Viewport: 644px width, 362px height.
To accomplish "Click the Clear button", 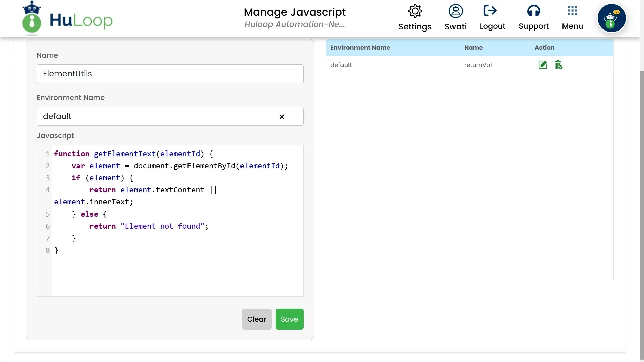I will click(x=257, y=319).
